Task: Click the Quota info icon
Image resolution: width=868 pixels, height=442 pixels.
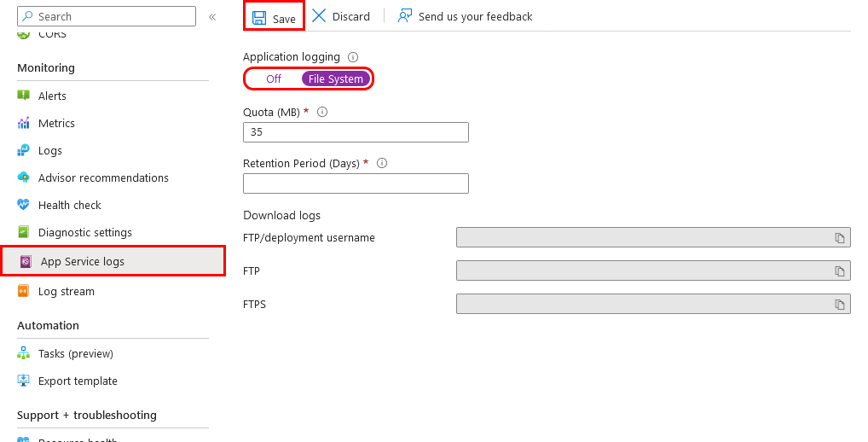Action: pyautogui.click(x=322, y=112)
